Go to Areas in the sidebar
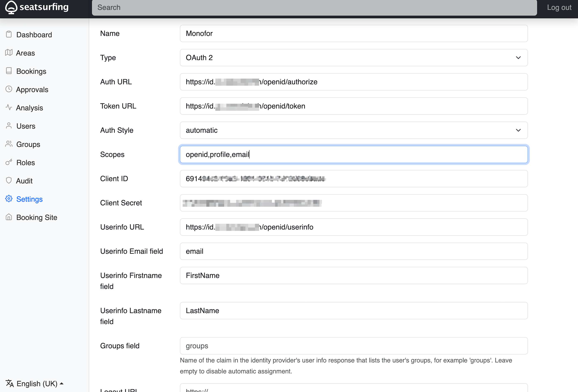The height and width of the screenshot is (392, 578). tap(25, 53)
